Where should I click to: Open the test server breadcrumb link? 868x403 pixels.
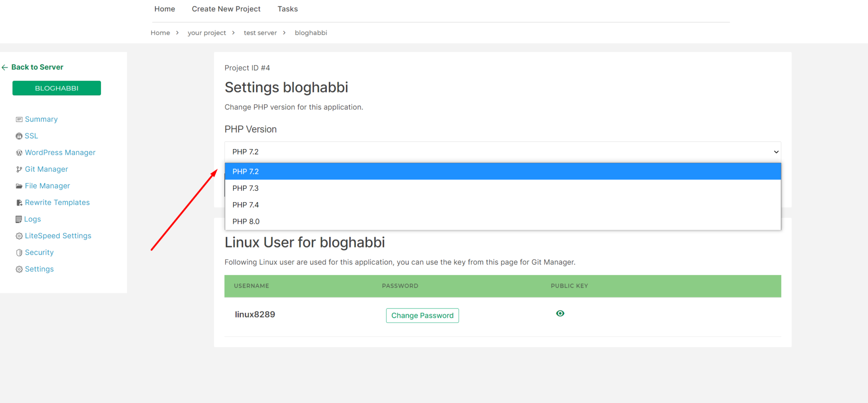260,33
